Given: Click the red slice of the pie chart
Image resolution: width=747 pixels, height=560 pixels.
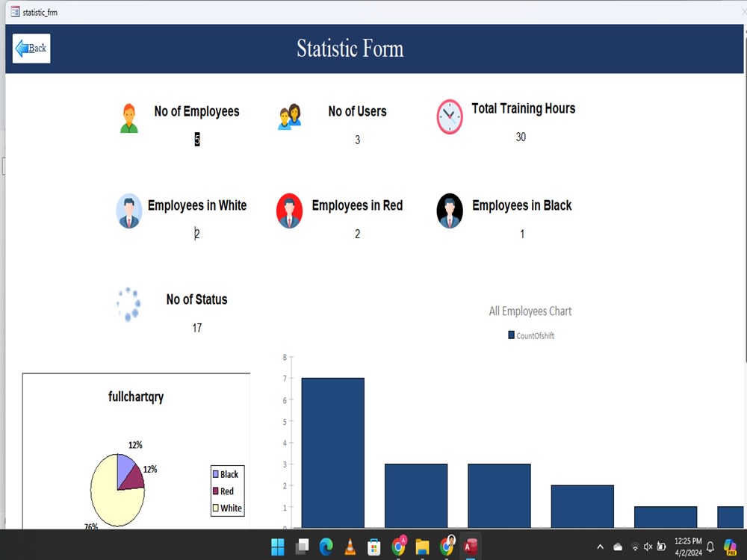Looking at the screenshot, I should [x=134, y=479].
